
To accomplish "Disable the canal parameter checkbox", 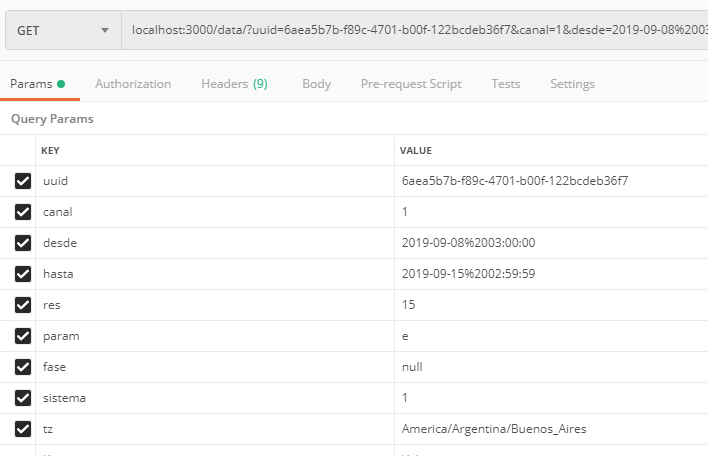I will coord(23,212).
